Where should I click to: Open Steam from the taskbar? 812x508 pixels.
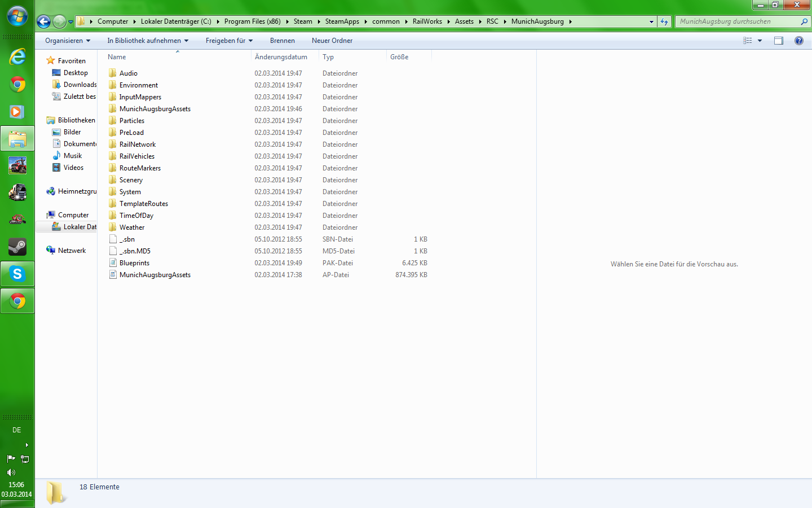(17, 247)
